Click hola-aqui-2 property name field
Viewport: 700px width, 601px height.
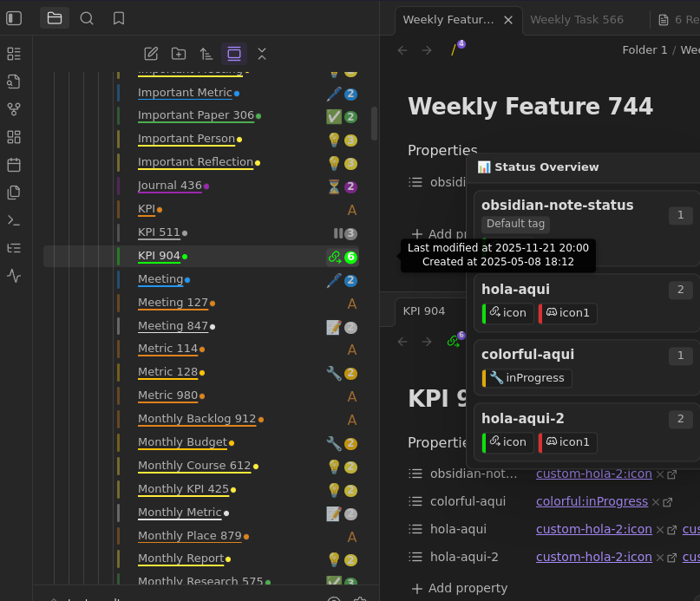point(464,558)
